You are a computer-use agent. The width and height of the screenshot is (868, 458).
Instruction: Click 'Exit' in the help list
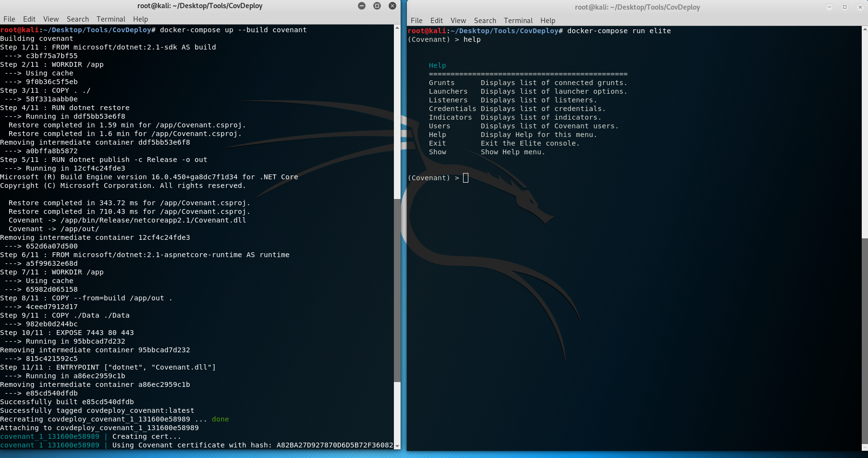(x=438, y=143)
